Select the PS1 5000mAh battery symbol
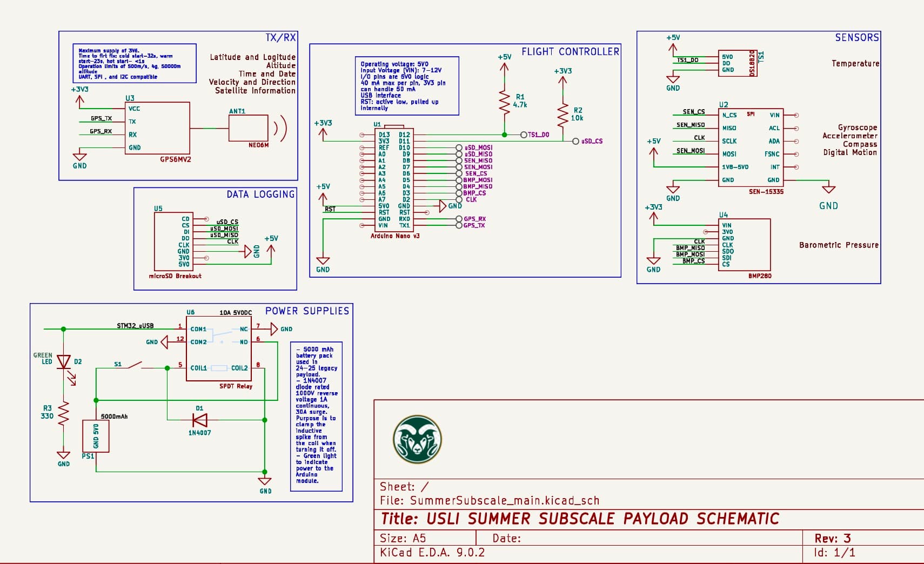Viewport: 924px width, 564px height. click(x=96, y=436)
